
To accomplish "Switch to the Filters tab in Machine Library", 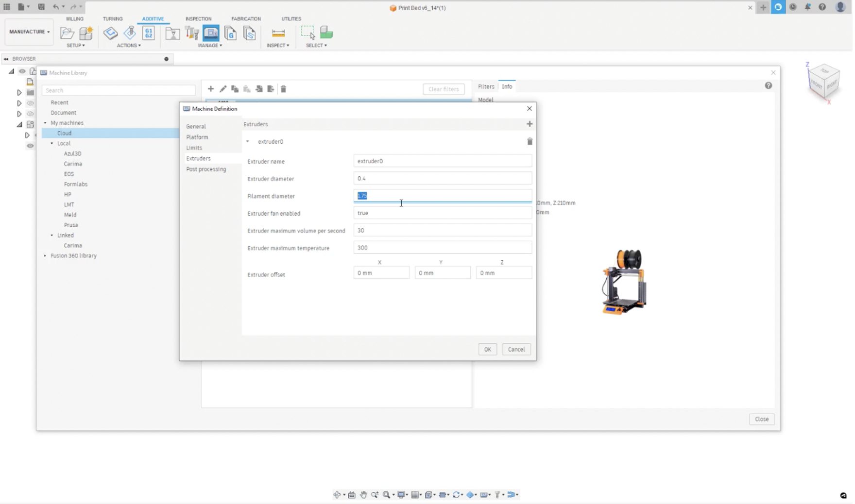I will click(486, 86).
